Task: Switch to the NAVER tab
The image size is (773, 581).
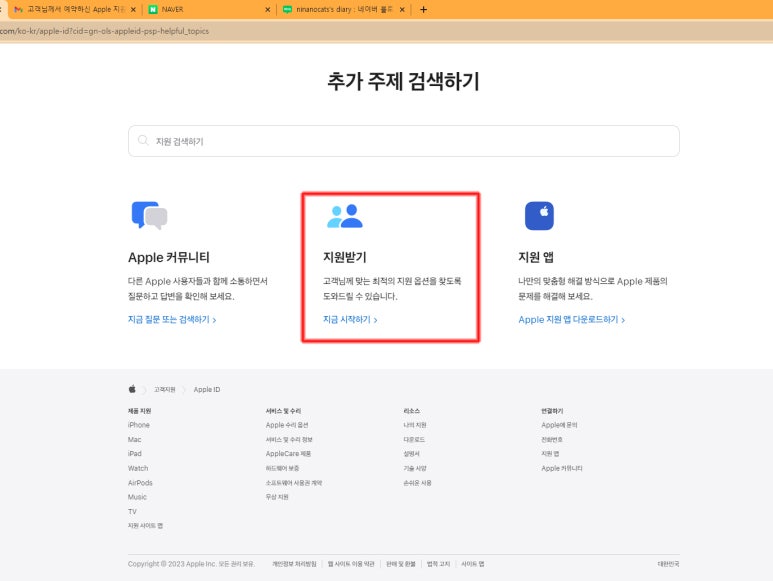Action: [210, 9]
